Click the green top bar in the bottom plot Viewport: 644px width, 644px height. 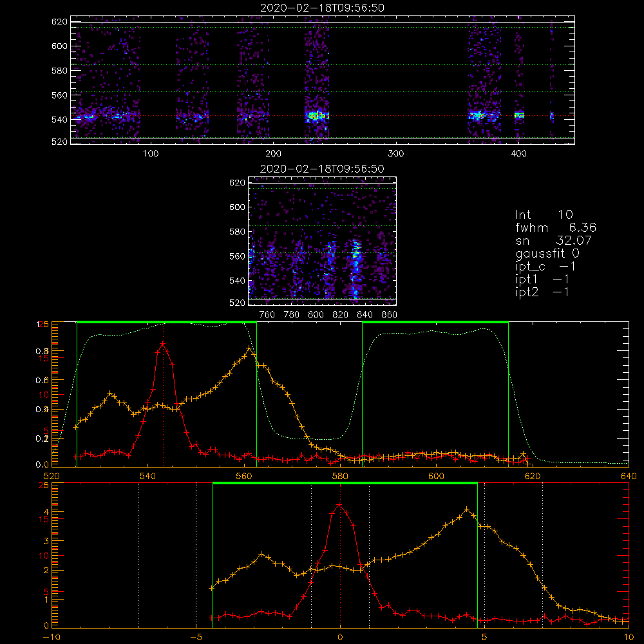(345, 484)
